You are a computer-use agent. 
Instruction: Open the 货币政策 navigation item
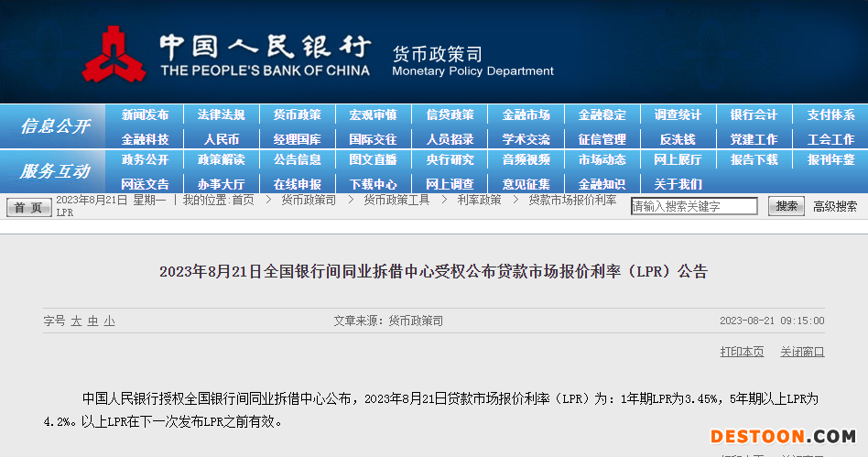click(x=297, y=115)
